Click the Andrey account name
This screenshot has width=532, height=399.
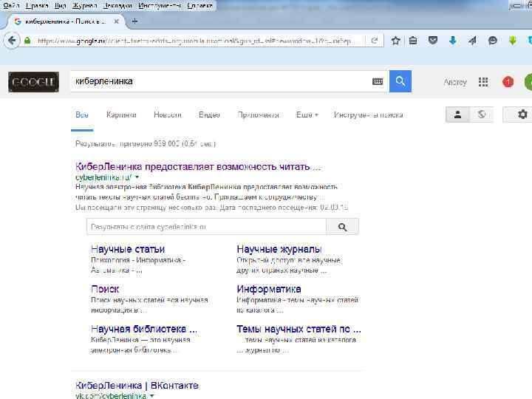pos(455,82)
